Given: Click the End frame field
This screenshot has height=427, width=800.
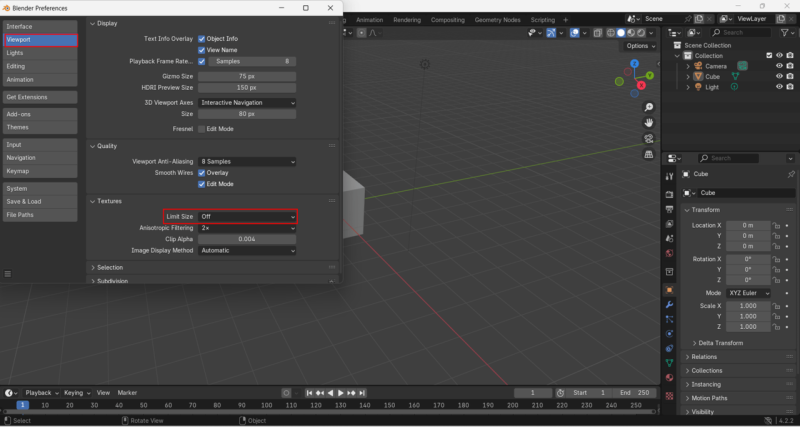Looking at the screenshot, I should 634,393.
